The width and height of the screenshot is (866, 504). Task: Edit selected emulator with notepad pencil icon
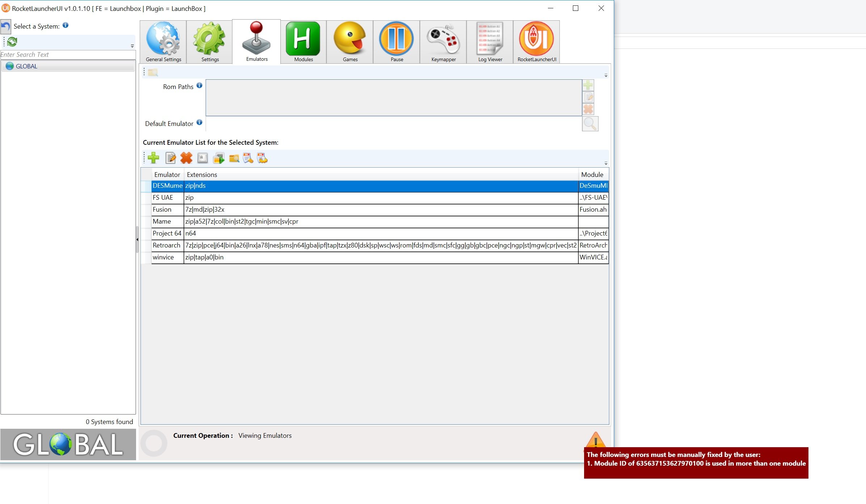point(170,158)
